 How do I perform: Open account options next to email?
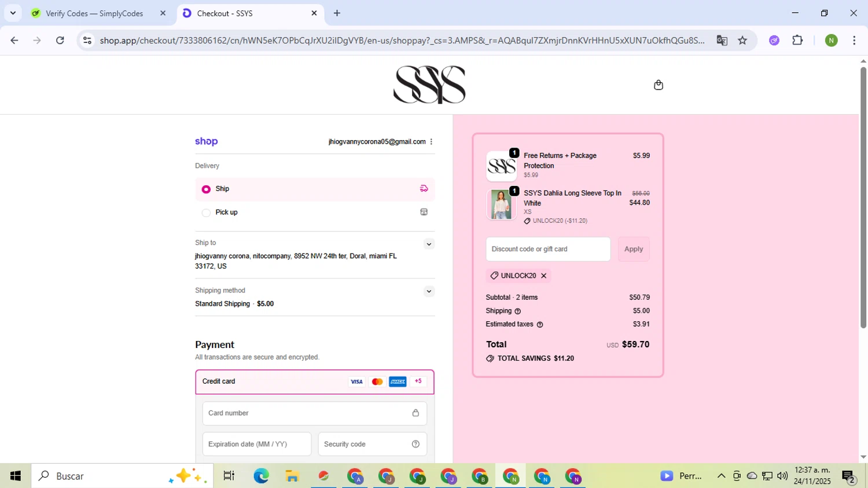pyautogui.click(x=431, y=142)
